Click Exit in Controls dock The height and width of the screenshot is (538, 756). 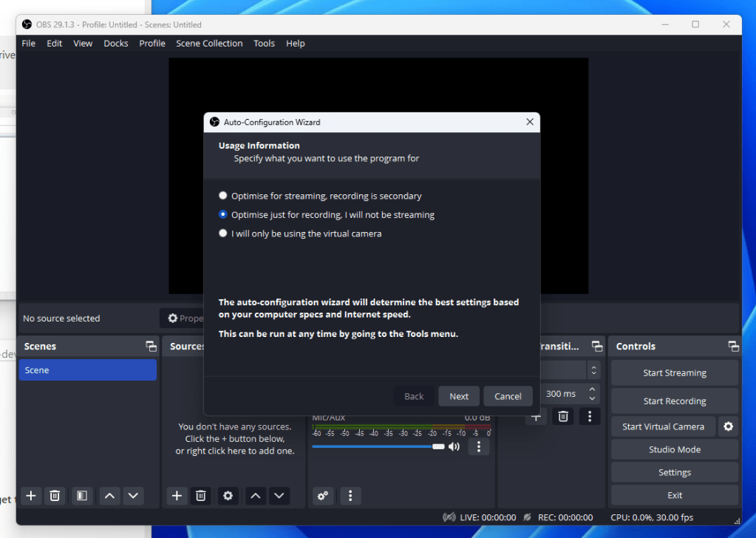(x=675, y=495)
